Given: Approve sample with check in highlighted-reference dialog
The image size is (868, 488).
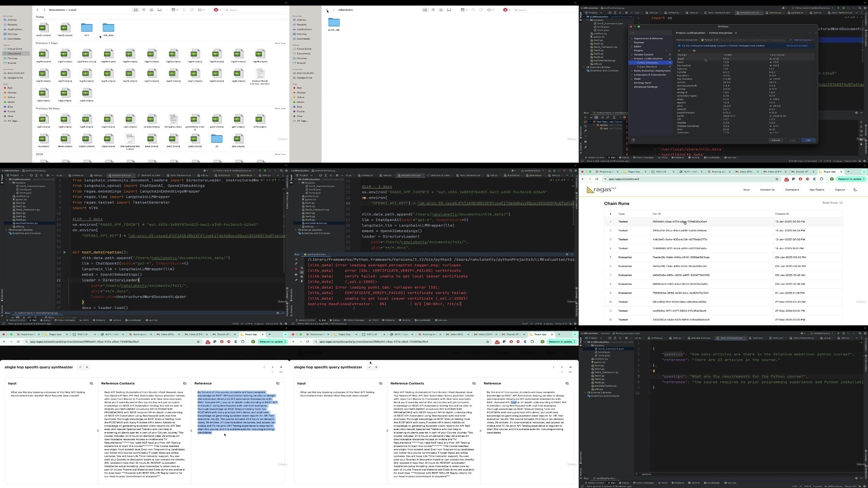Looking at the screenshot, I should coord(81,367).
